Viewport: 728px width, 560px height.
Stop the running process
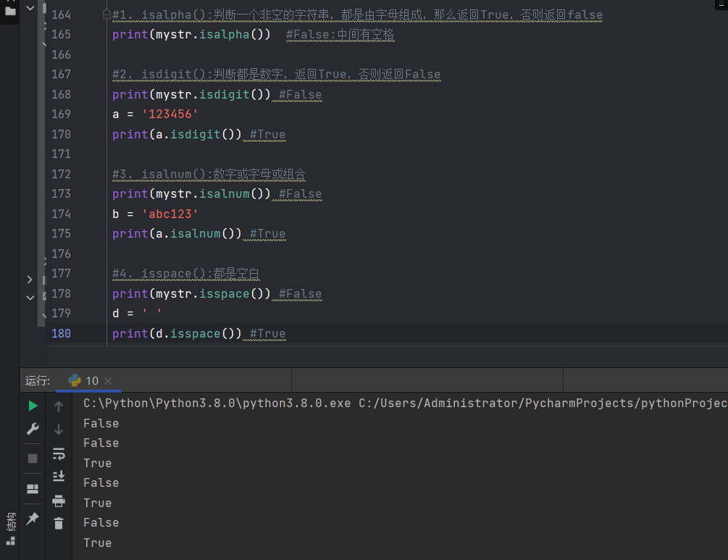(x=33, y=459)
